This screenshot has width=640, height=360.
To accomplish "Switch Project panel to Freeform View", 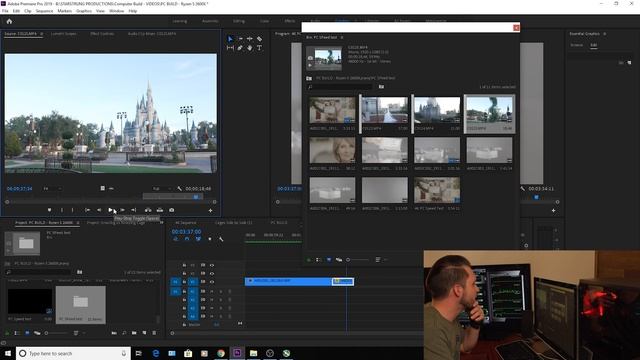I will (37, 333).
